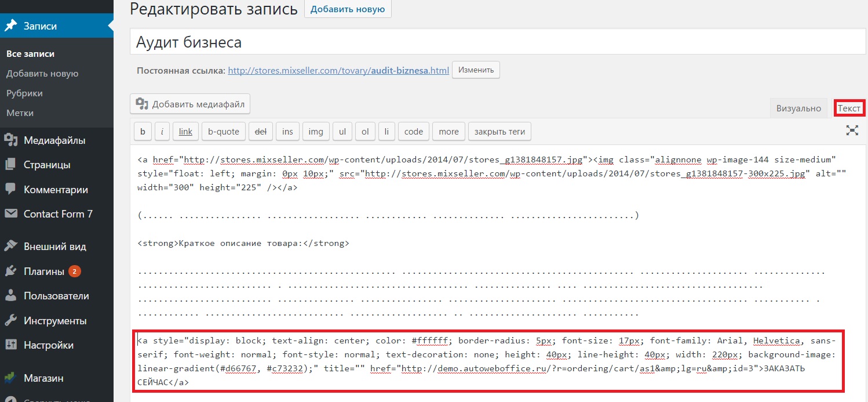The image size is (868, 402).
Task: Open Рубрики in the Записи submenu
Action: coord(24,93)
